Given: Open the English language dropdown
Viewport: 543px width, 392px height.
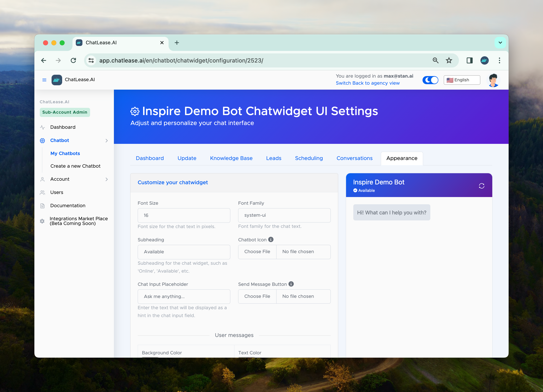Looking at the screenshot, I should [x=462, y=80].
